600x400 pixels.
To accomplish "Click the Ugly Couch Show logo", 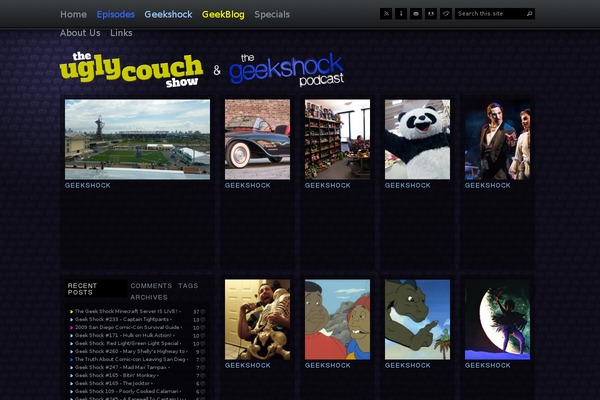I will pyautogui.click(x=131, y=69).
